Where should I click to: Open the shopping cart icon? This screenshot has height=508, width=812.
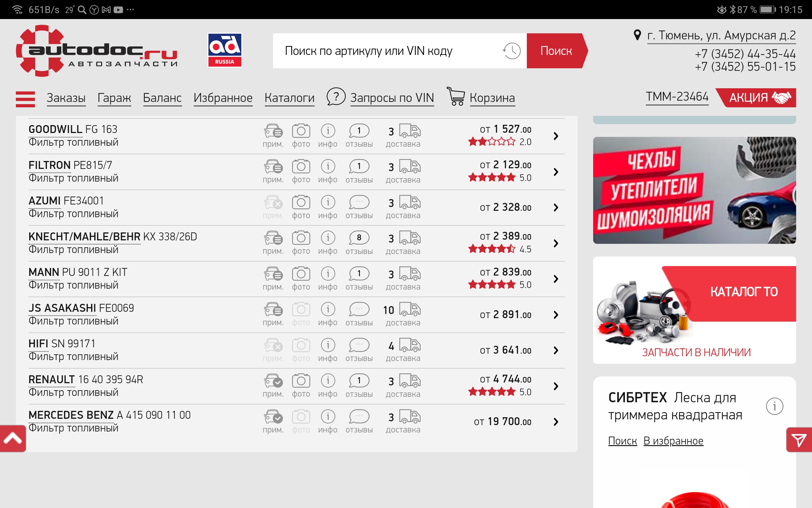pos(456,97)
